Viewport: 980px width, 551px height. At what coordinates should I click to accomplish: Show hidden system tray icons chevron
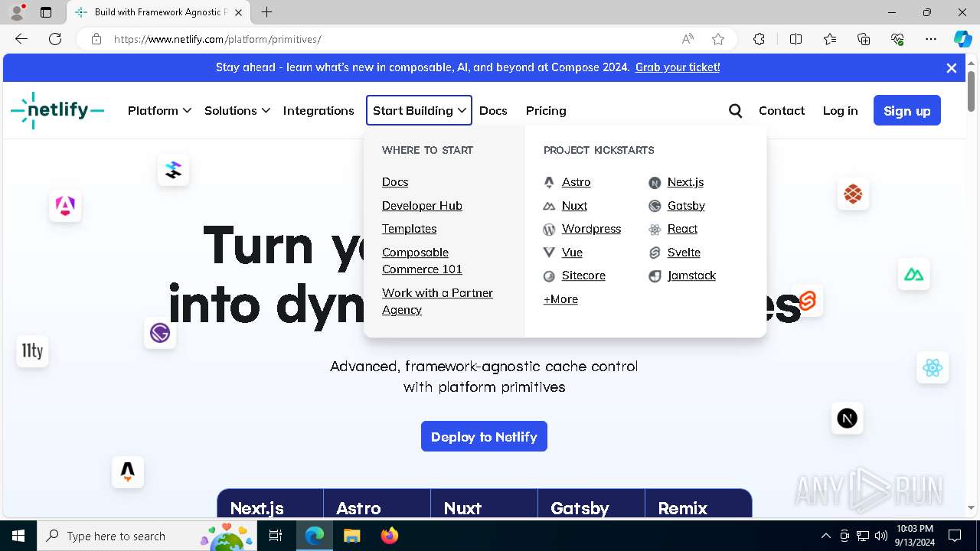(825, 536)
